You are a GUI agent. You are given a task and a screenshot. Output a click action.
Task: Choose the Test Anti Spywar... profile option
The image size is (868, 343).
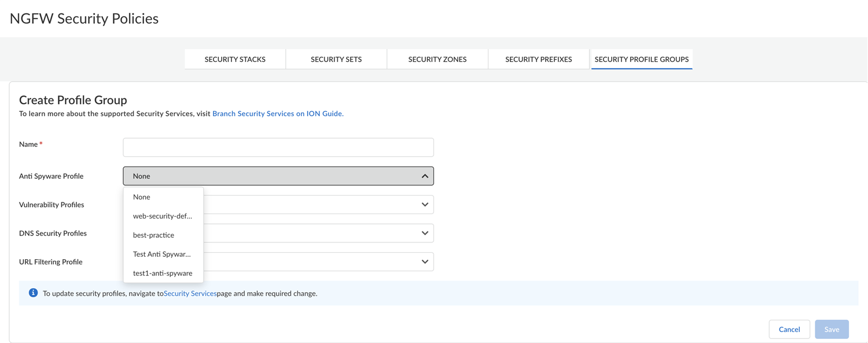(x=161, y=254)
